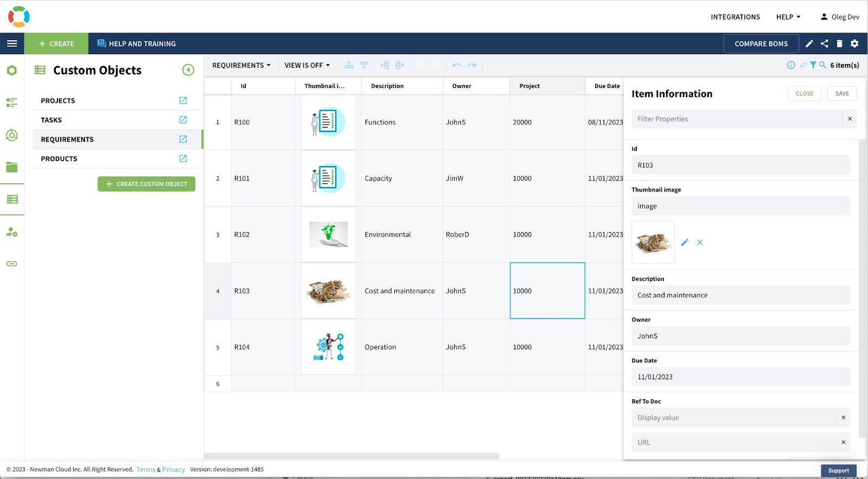This screenshot has width=868, height=479.
Task: Click the delete row toolbar icon
Action: pos(400,65)
